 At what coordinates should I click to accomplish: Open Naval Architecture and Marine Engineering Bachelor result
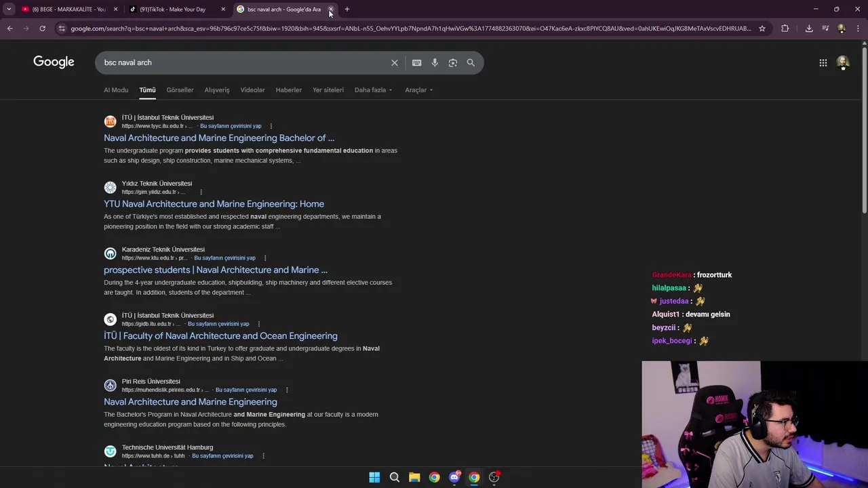pos(219,138)
